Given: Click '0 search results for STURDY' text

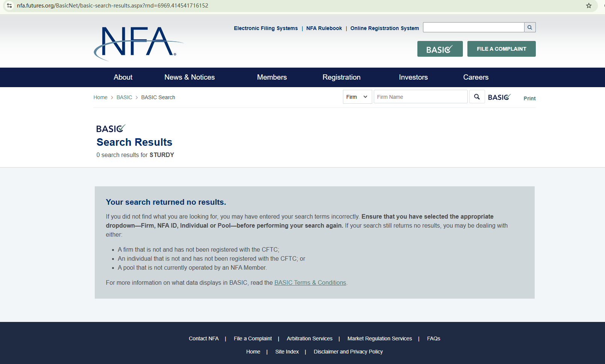Looking at the screenshot, I should 135,155.
